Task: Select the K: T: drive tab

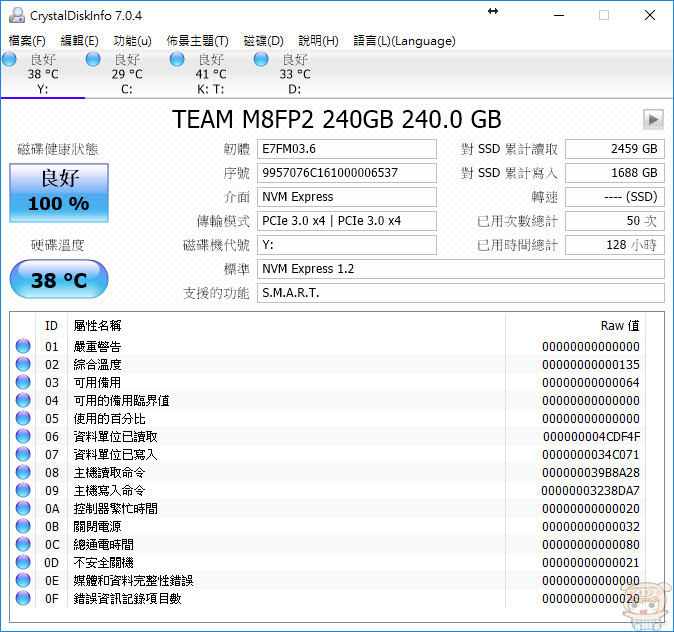Action: (211, 74)
